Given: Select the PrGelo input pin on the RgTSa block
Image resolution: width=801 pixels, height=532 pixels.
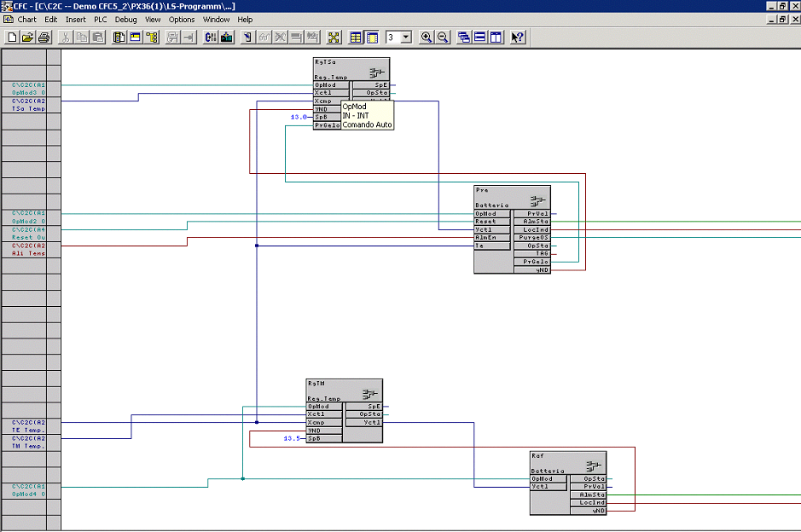Looking at the screenshot, I should [x=327, y=125].
